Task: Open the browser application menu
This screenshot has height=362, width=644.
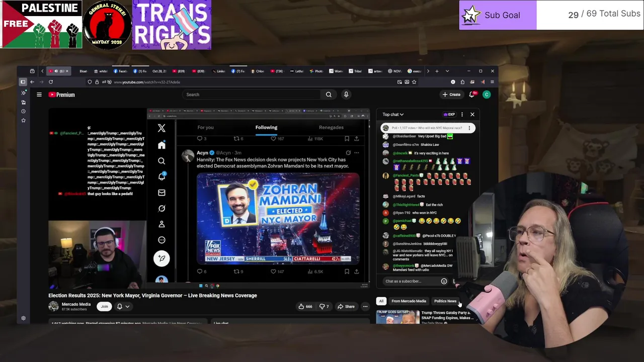Action: click(x=492, y=82)
